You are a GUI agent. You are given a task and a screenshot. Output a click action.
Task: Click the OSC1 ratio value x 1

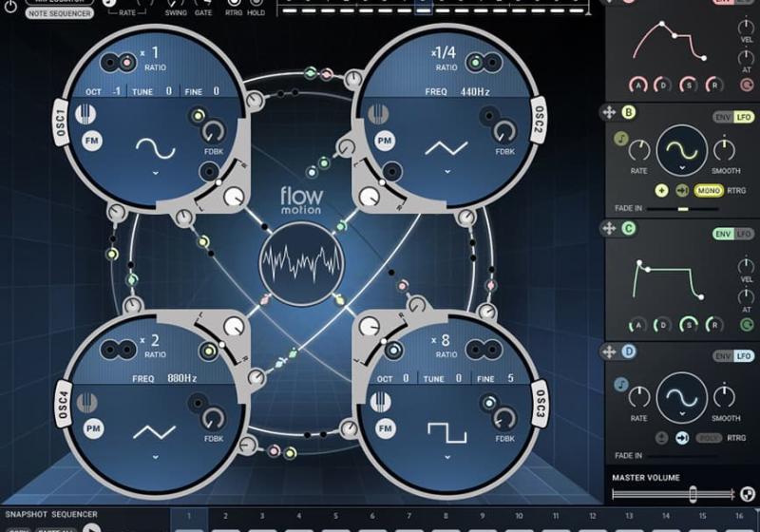[150, 52]
